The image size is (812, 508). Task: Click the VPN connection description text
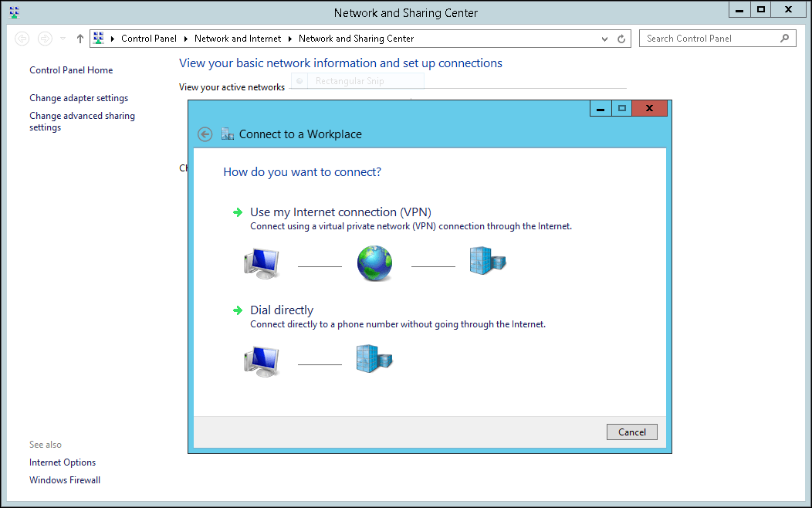(411, 226)
